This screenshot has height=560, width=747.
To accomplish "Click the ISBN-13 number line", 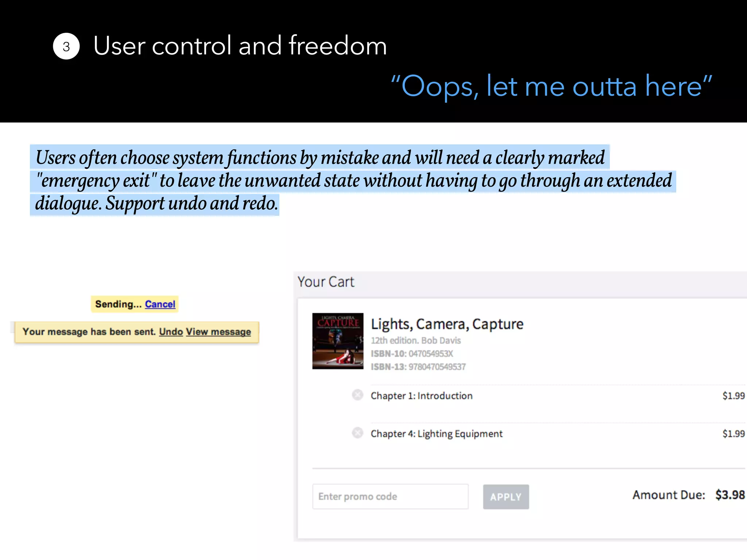I will pyautogui.click(x=418, y=367).
